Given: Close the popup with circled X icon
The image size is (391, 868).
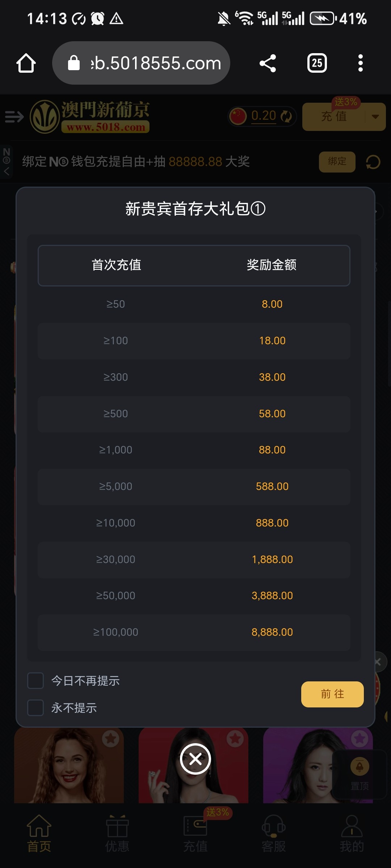Looking at the screenshot, I should click(x=195, y=759).
